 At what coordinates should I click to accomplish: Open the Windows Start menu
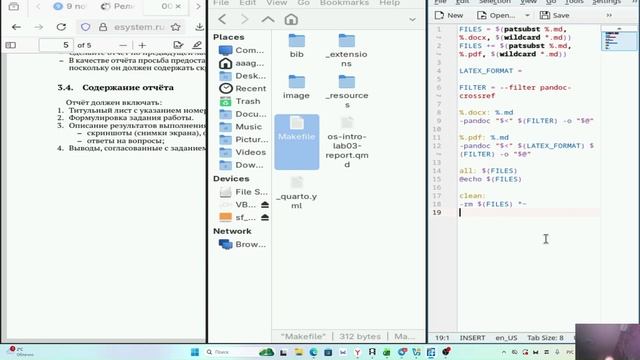point(195,352)
